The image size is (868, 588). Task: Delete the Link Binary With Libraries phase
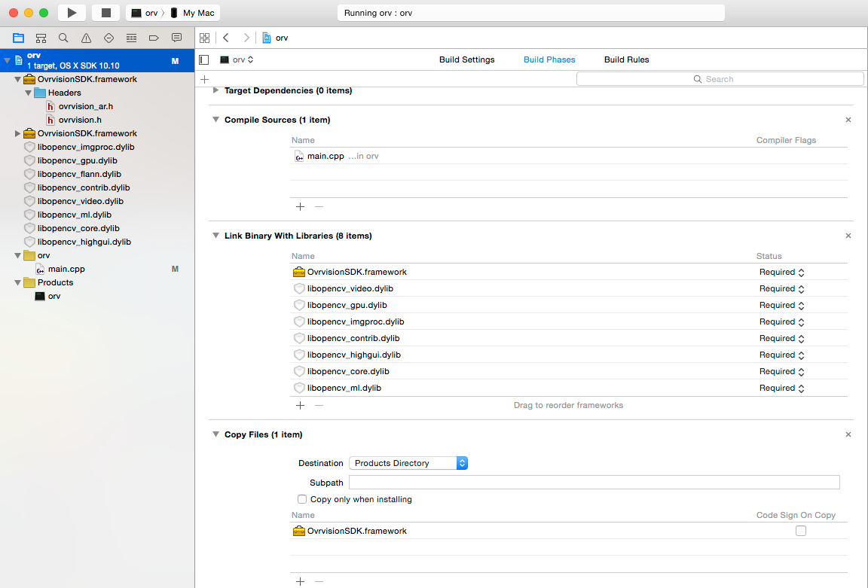tap(848, 236)
